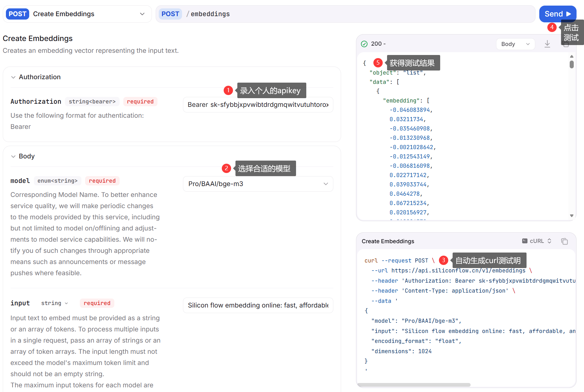Click the play arrow icon in Send
Viewport: 584px width, 392px height.
coord(568,14)
